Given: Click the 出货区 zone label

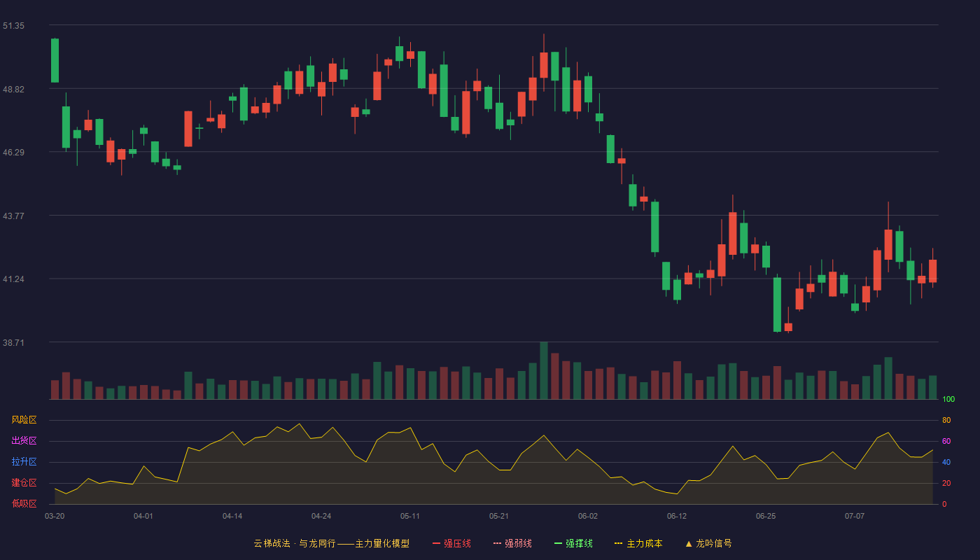Looking at the screenshot, I should (x=24, y=441).
